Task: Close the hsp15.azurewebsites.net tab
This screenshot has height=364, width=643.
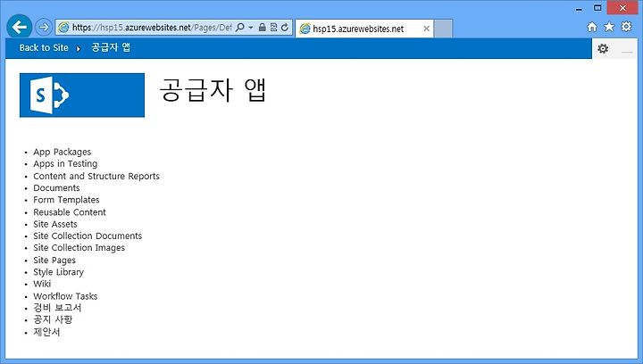Action: [x=427, y=29]
